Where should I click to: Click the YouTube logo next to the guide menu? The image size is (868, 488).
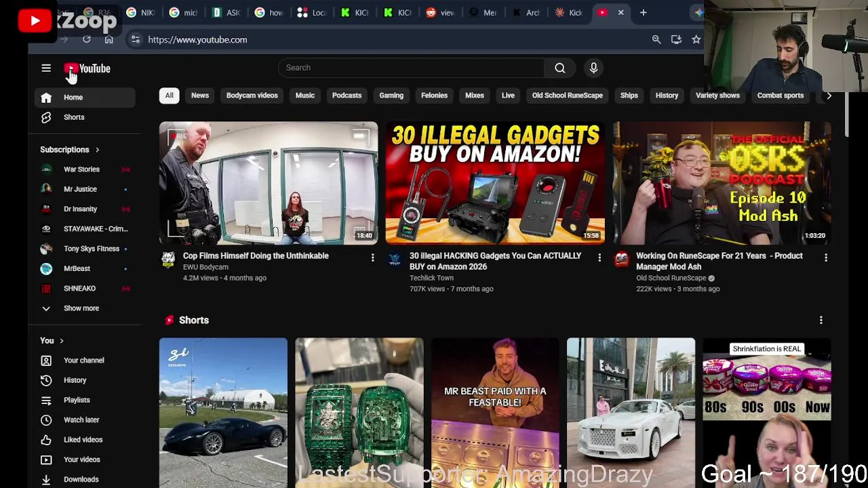pyautogui.click(x=87, y=68)
